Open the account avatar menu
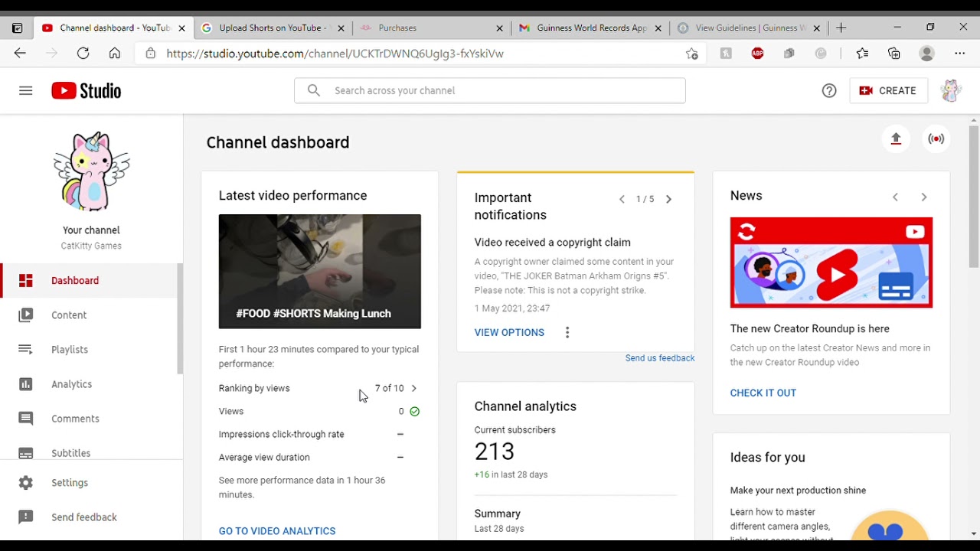980x551 pixels. click(951, 90)
